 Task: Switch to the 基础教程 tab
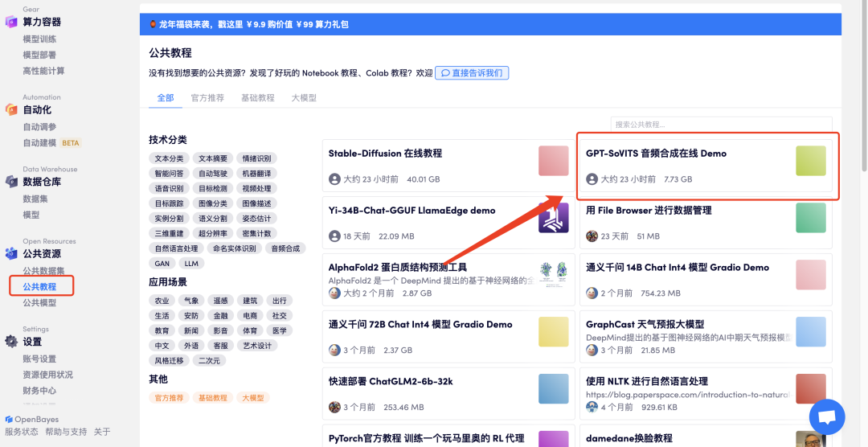(x=258, y=97)
